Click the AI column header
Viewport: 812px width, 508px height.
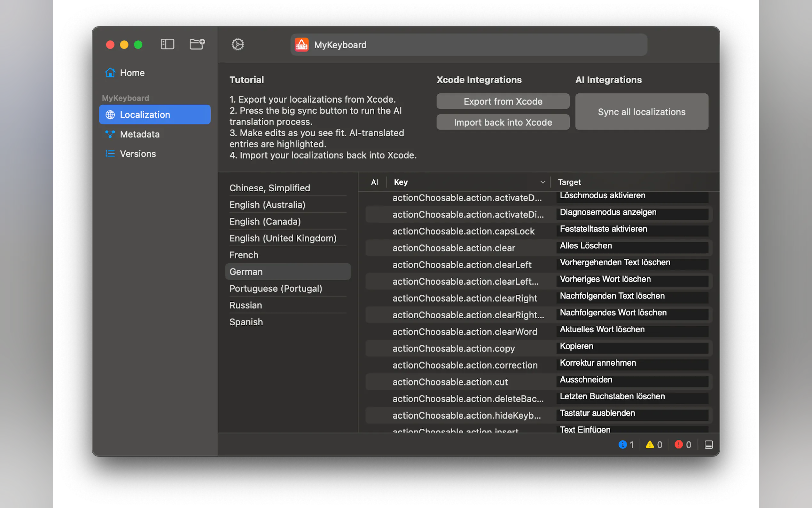[x=374, y=182]
